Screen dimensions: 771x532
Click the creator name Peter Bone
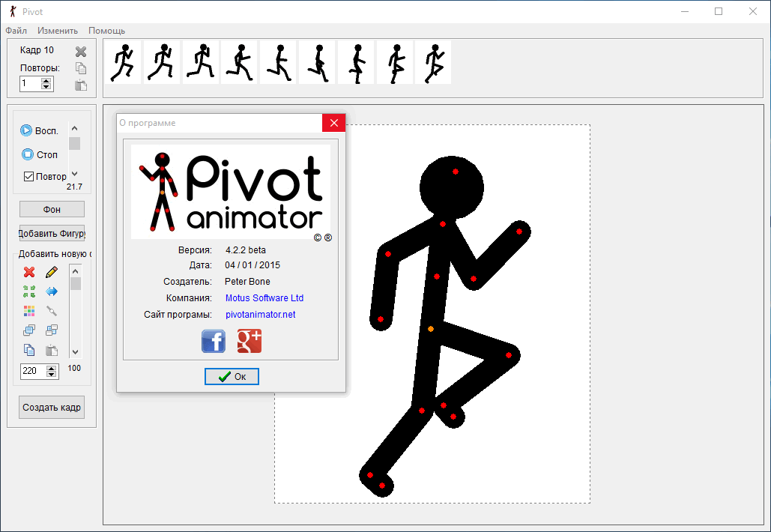coord(247,282)
